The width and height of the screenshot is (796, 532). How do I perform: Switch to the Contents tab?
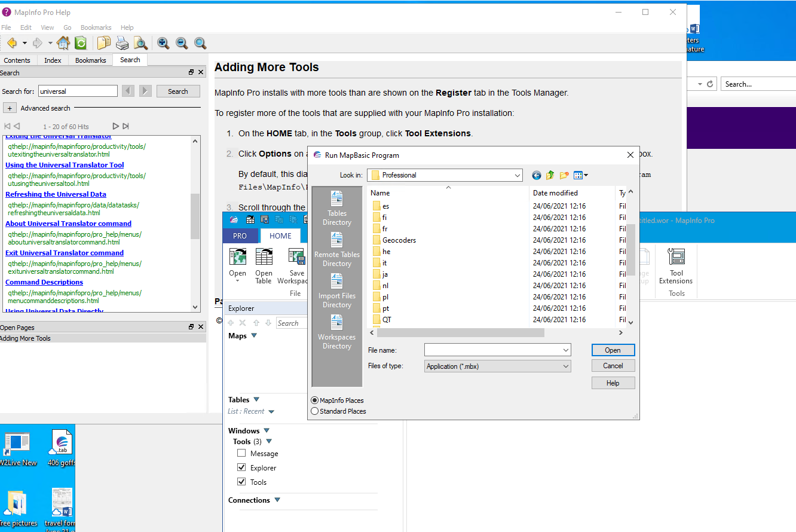tap(17, 60)
